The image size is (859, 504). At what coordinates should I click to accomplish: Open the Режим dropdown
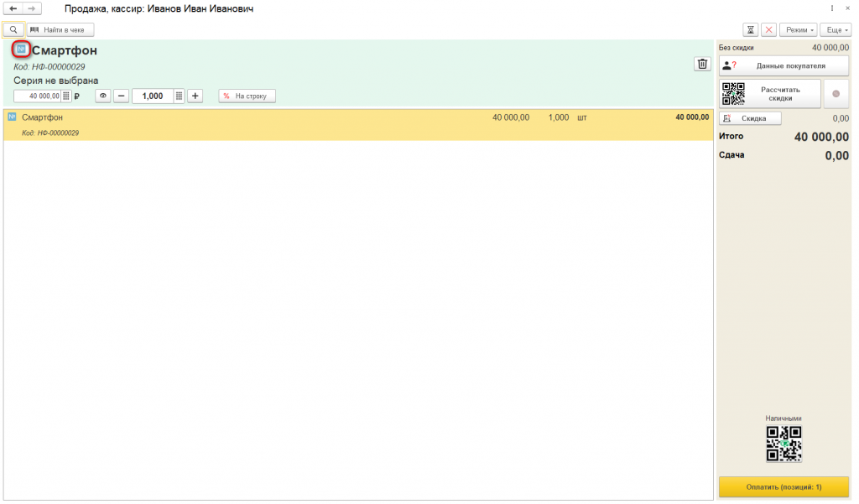coord(799,29)
